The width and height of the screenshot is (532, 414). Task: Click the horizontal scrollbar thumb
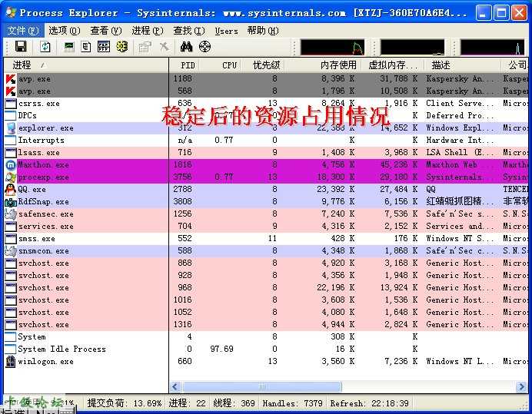coord(261,386)
